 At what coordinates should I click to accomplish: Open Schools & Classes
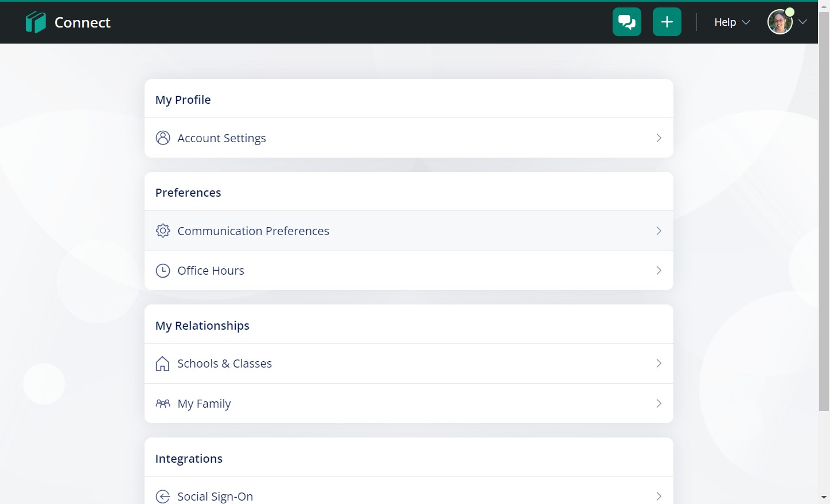point(224,364)
